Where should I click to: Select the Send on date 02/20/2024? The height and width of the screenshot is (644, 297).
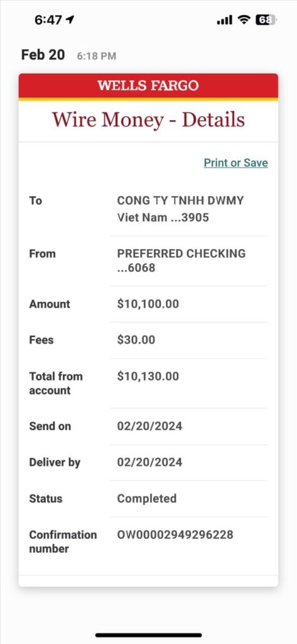(x=149, y=426)
